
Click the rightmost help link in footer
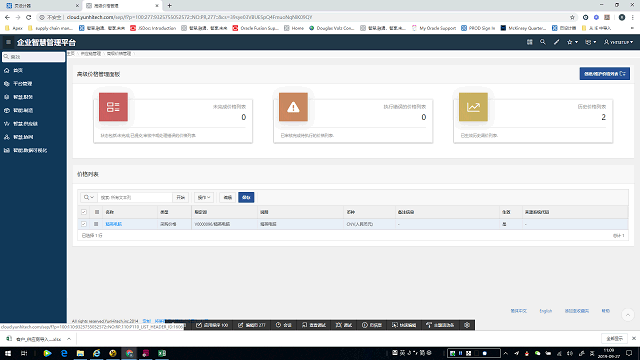(605, 311)
